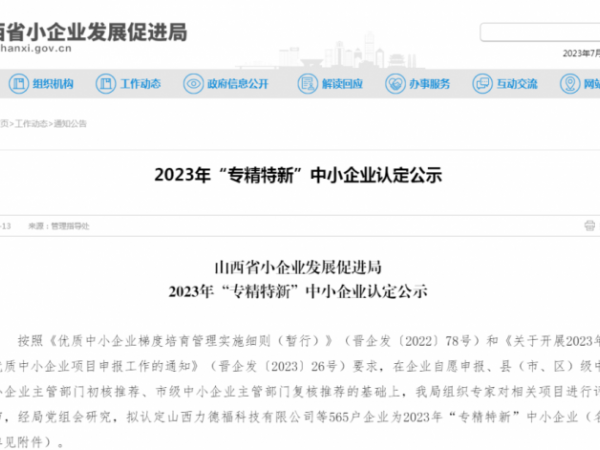The image size is (600, 450).
Task: Open the 组织机构 menu label
Action: pos(53,84)
